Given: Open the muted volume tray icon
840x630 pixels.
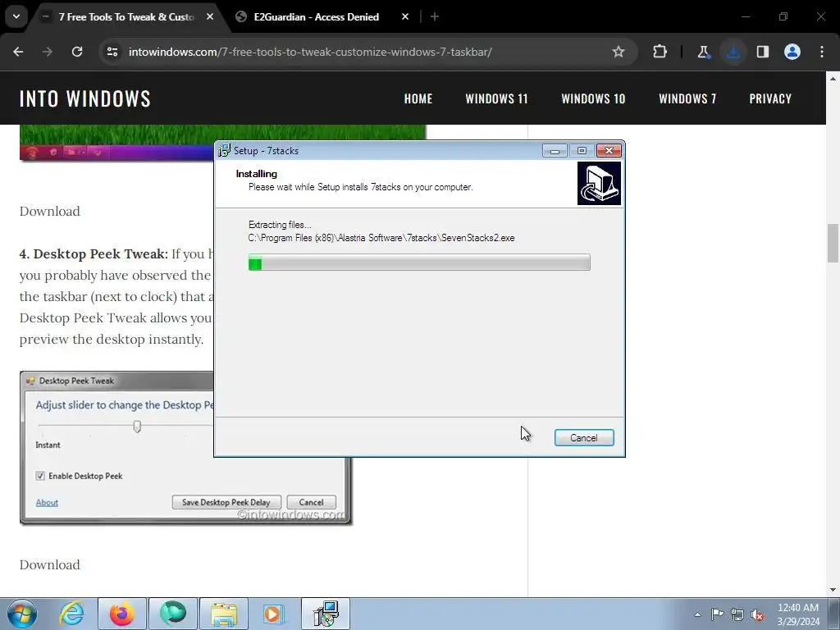Looking at the screenshot, I should [x=757, y=614].
